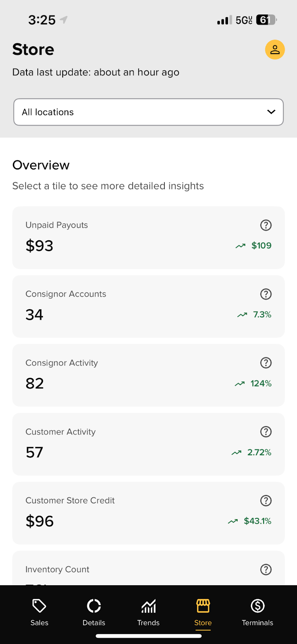Tap help icon for Inventory Count

click(266, 569)
